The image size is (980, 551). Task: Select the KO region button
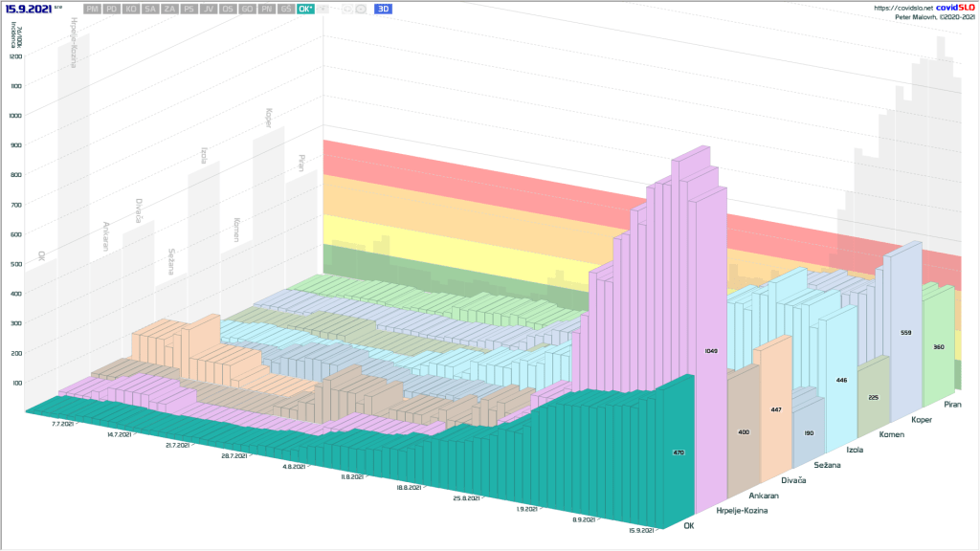tap(131, 9)
